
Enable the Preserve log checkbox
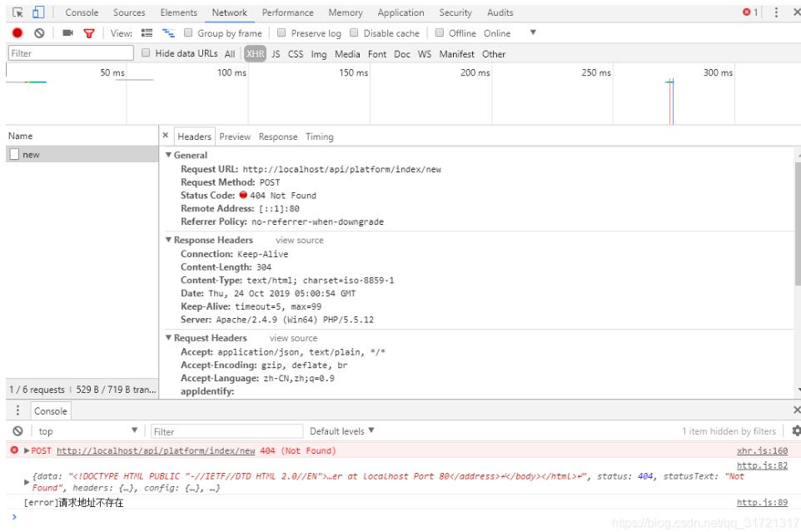click(281, 33)
